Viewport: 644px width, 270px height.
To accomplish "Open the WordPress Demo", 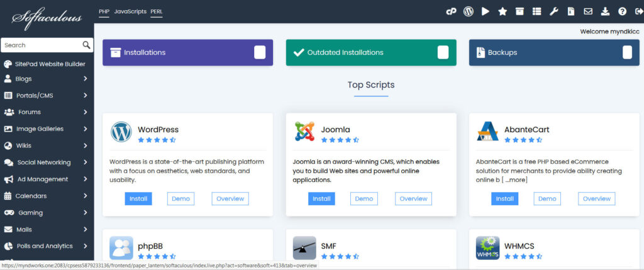I will tap(180, 198).
